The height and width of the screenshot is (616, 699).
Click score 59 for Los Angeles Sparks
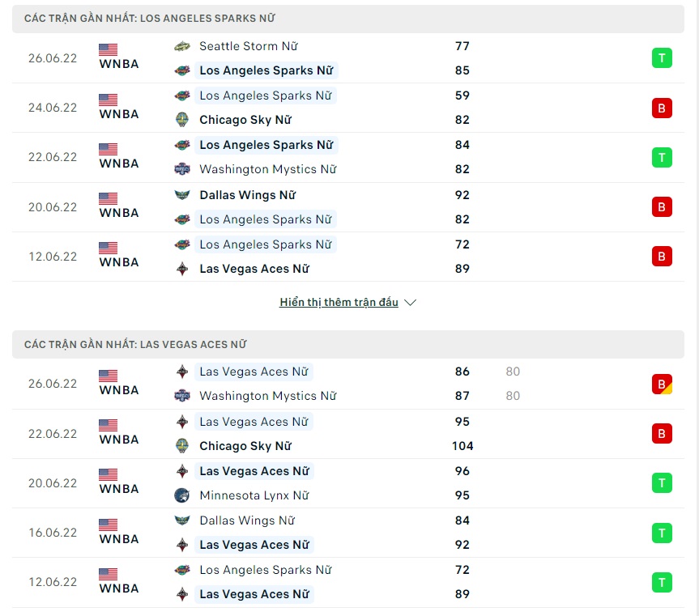[x=462, y=96]
